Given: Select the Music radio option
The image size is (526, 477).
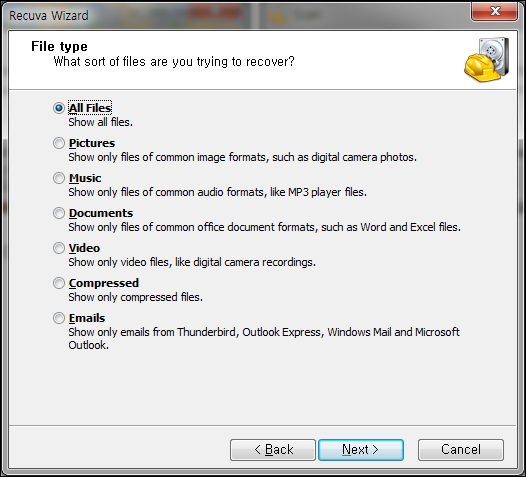Looking at the screenshot, I should tap(59, 178).
